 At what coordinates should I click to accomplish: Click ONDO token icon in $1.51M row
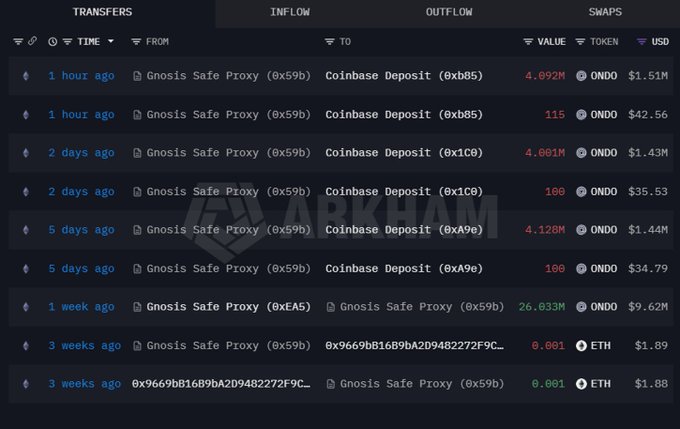[x=581, y=76]
